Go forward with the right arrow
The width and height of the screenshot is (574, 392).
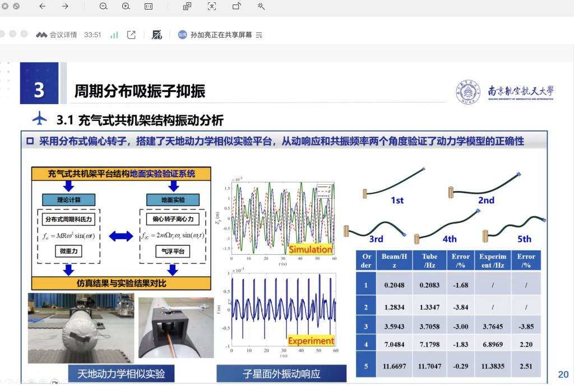coord(65,6)
